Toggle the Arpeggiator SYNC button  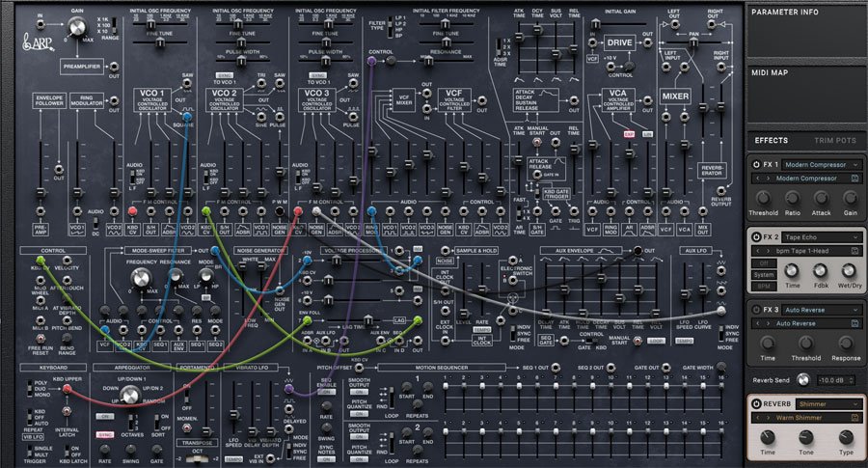click(104, 435)
